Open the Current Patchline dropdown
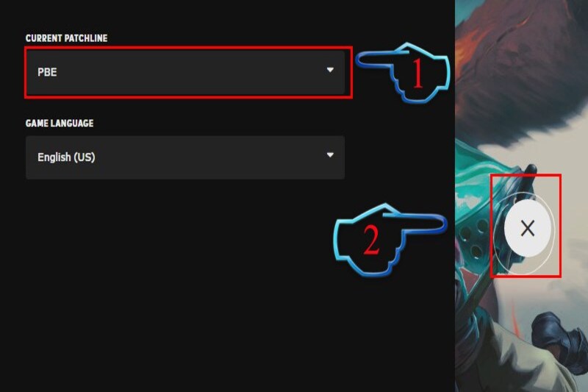The width and height of the screenshot is (588, 392). [185, 72]
